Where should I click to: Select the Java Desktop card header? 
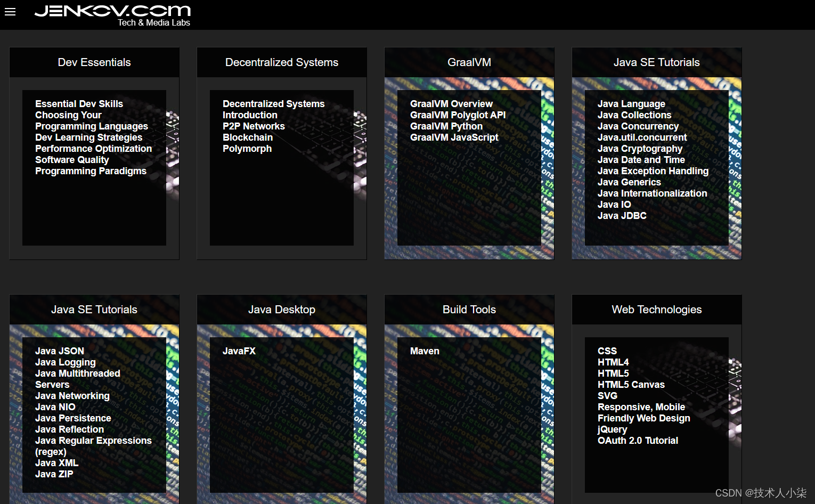pos(282,310)
